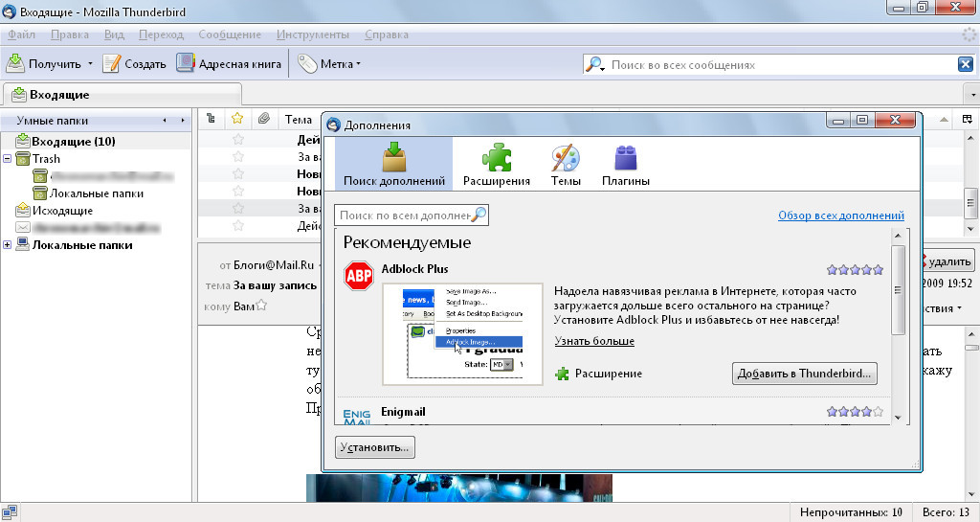Click the Адресная книга toolbar icon
This screenshot has height=522, width=980.
coord(186,63)
